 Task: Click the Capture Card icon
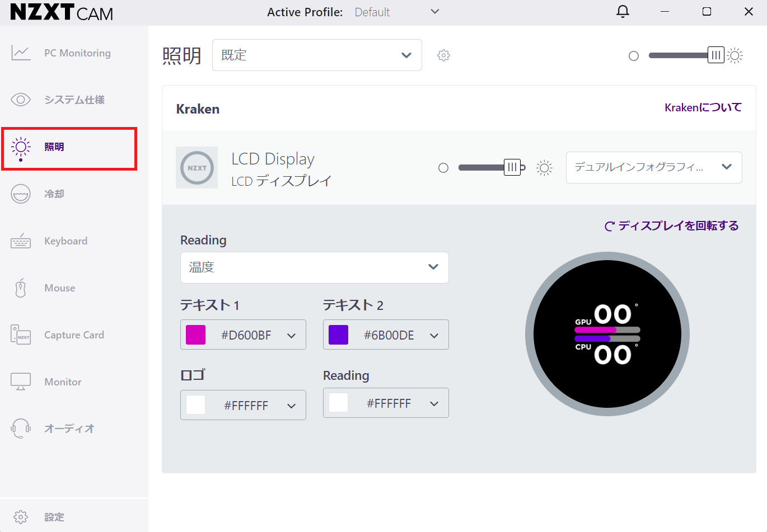click(x=21, y=335)
